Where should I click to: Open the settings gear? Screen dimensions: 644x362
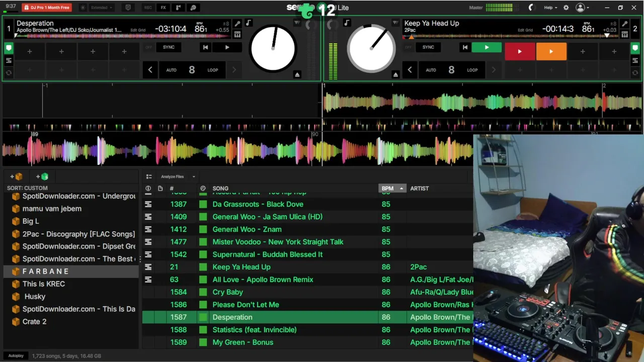[566, 8]
